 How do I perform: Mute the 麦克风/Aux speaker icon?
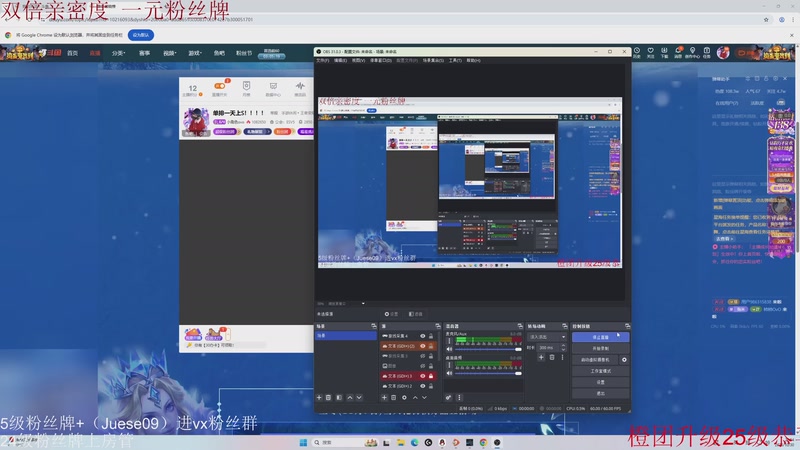(x=449, y=349)
